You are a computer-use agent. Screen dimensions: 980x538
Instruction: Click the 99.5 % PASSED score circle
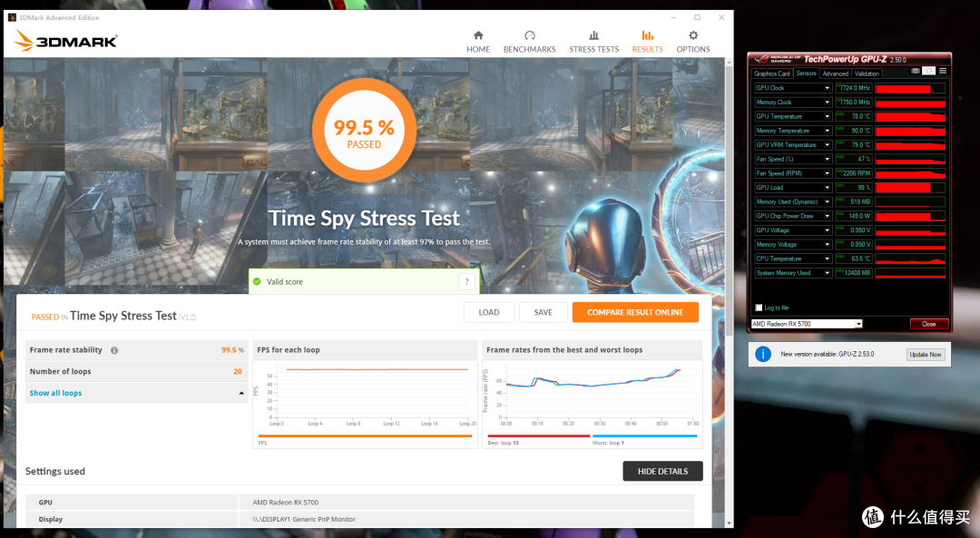[x=364, y=132]
